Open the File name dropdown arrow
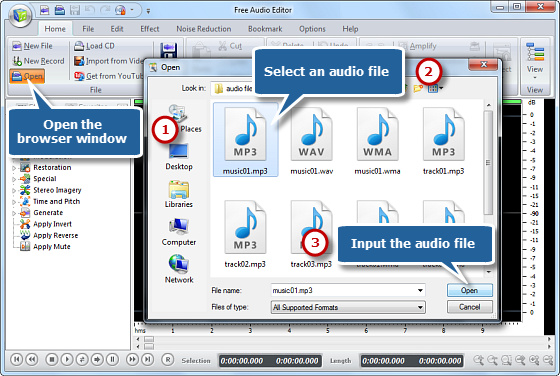The image size is (560, 376). (420, 290)
